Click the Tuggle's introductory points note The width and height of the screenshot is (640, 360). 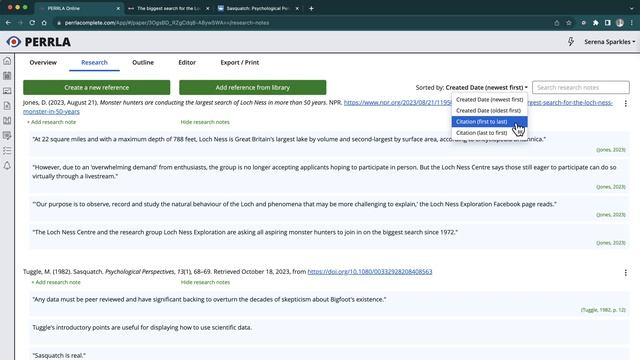(329, 331)
